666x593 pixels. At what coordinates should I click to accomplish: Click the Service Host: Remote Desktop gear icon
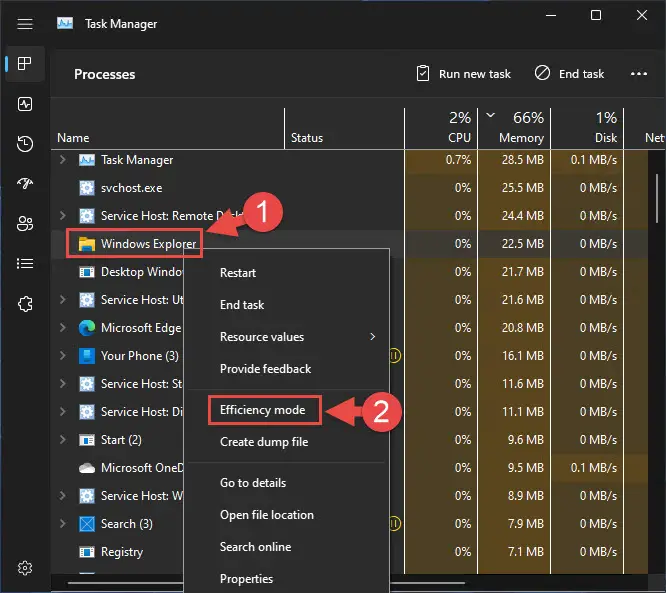[x=87, y=216]
